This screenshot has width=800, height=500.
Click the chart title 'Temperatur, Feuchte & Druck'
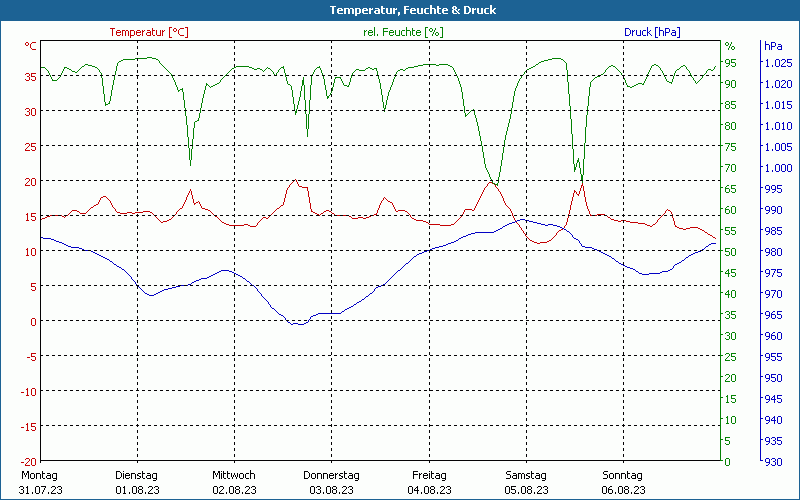click(x=413, y=10)
